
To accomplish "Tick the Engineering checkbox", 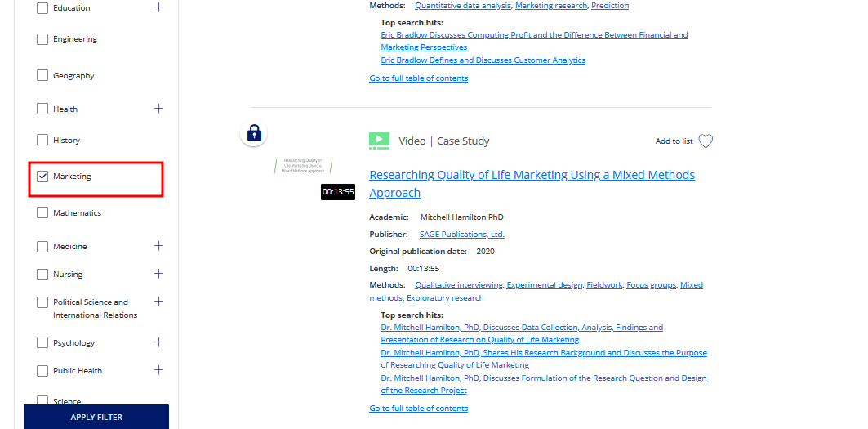I will (42, 39).
